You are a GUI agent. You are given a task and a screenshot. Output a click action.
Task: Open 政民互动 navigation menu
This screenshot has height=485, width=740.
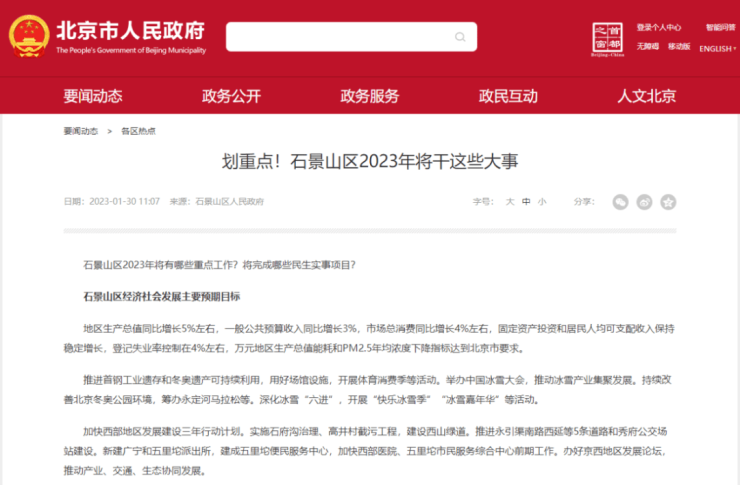pos(508,96)
